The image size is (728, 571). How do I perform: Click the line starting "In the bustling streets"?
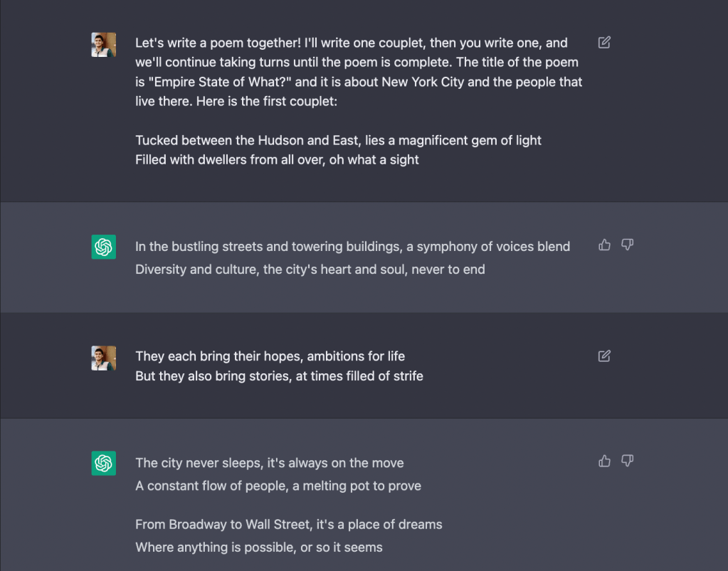click(x=352, y=247)
